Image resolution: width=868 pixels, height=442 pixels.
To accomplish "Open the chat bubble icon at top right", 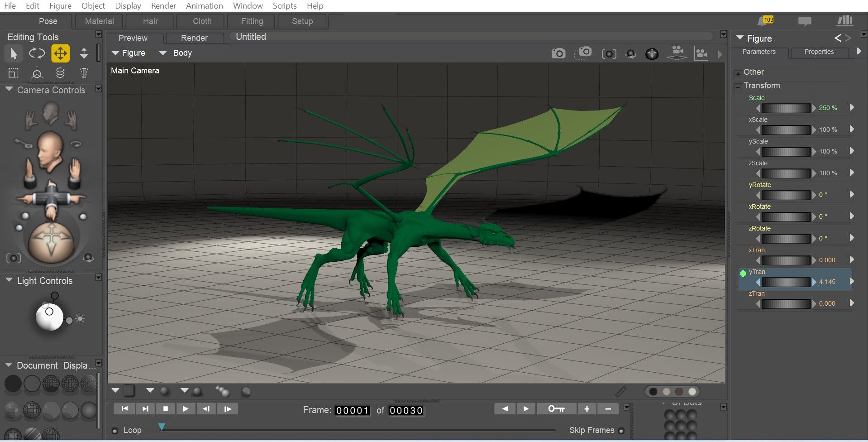I will (x=805, y=21).
